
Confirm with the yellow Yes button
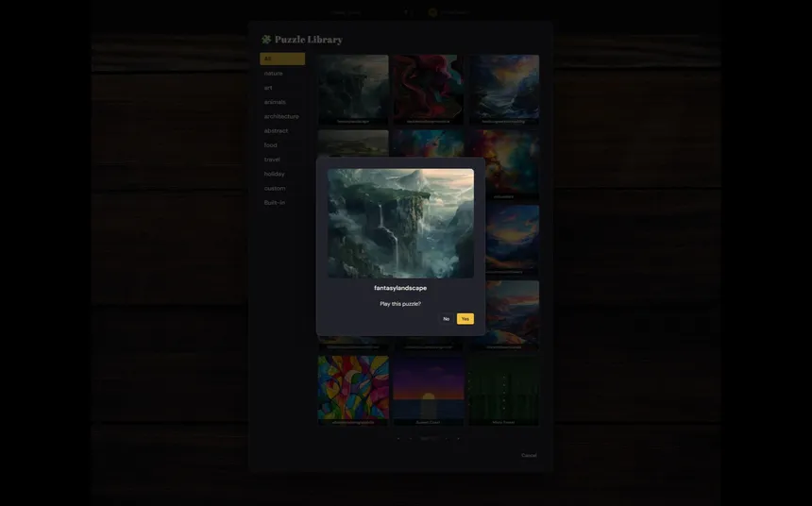(465, 319)
